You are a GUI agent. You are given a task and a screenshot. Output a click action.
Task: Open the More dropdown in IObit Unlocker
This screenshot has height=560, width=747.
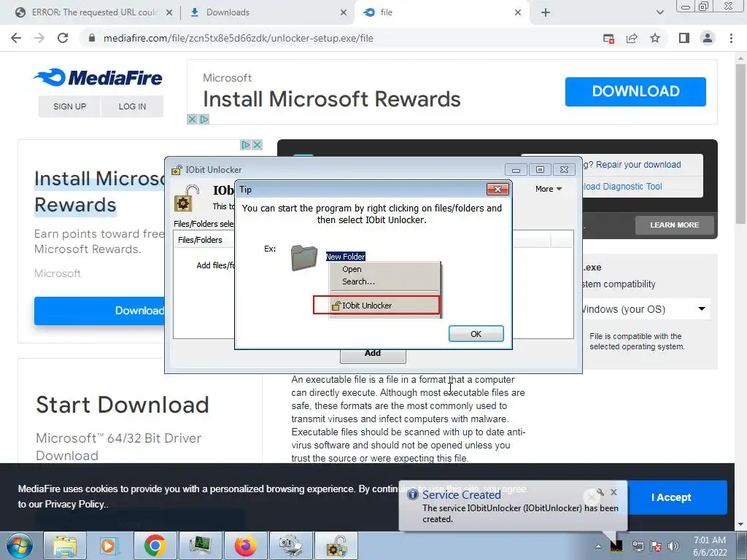coord(549,189)
